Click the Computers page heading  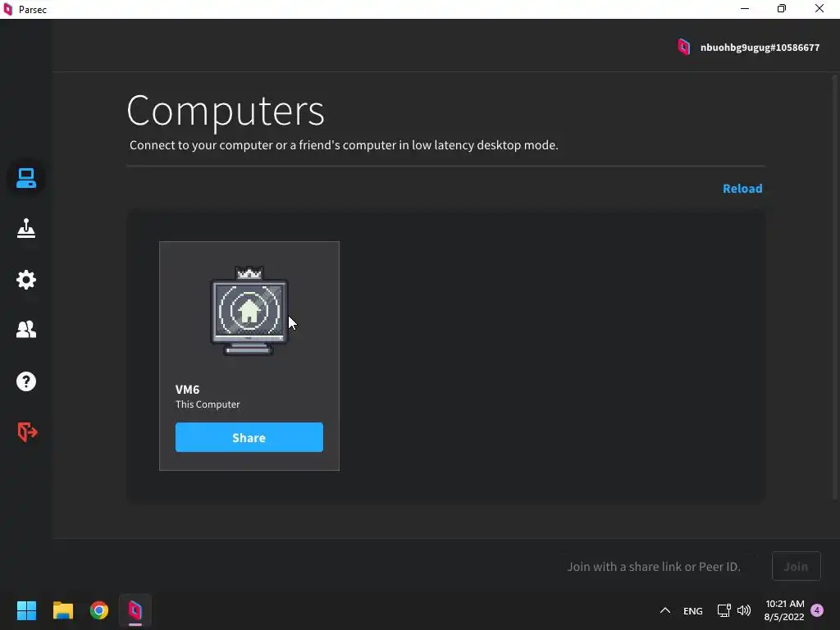click(x=226, y=111)
